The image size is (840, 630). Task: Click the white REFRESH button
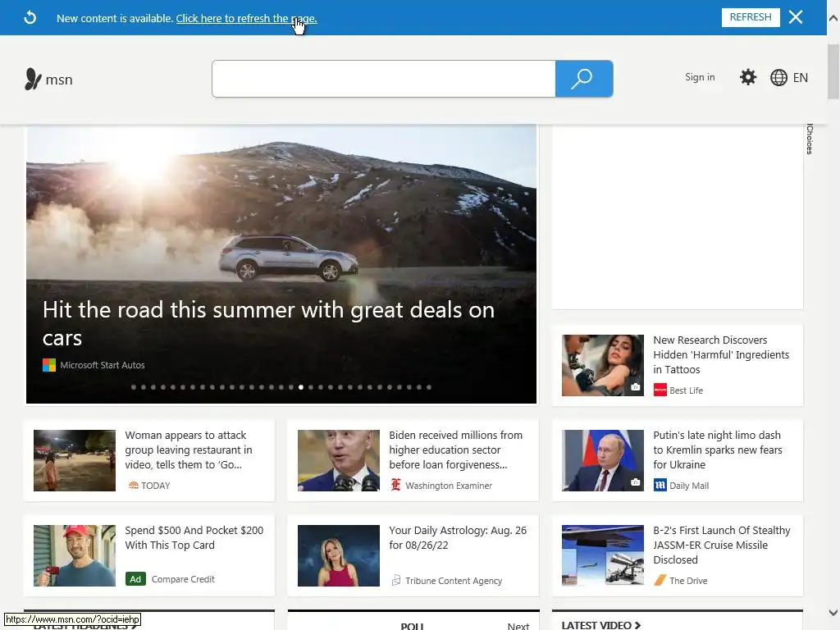pos(751,17)
